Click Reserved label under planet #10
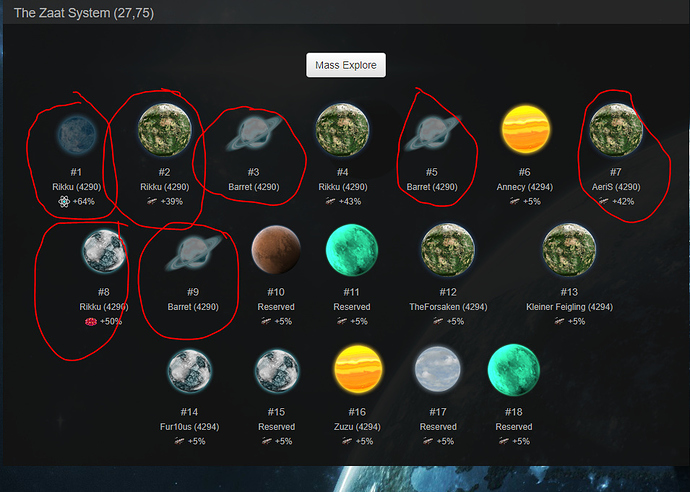This screenshot has height=492, width=690. coord(276,307)
